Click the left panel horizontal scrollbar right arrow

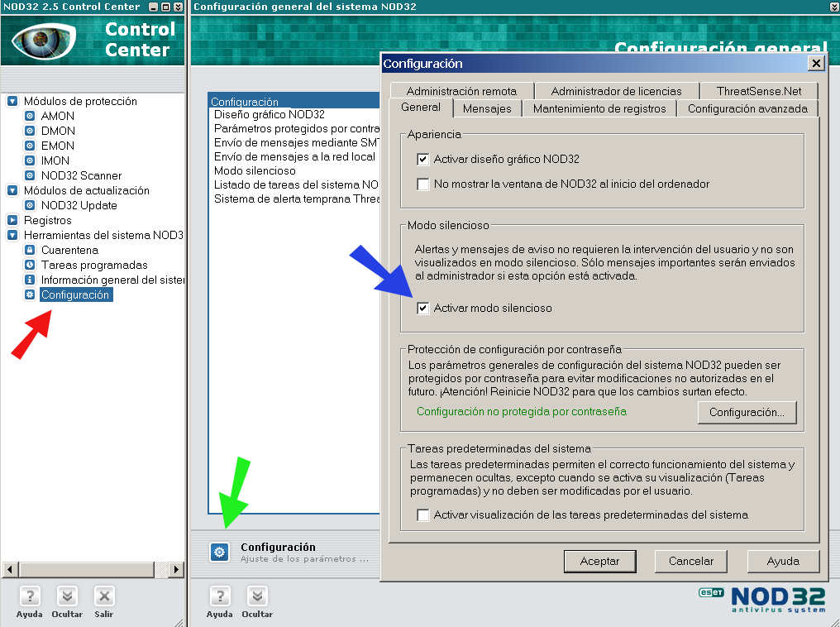pos(175,570)
